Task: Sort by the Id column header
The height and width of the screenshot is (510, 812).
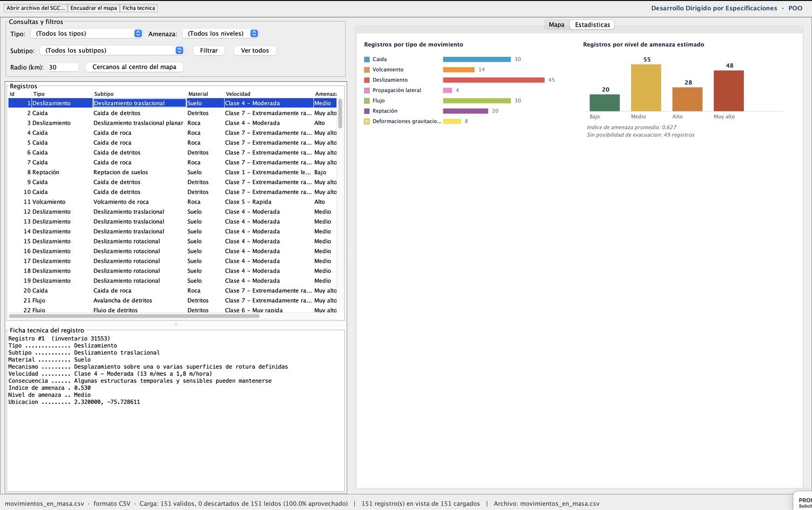Action: click(x=20, y=94)
